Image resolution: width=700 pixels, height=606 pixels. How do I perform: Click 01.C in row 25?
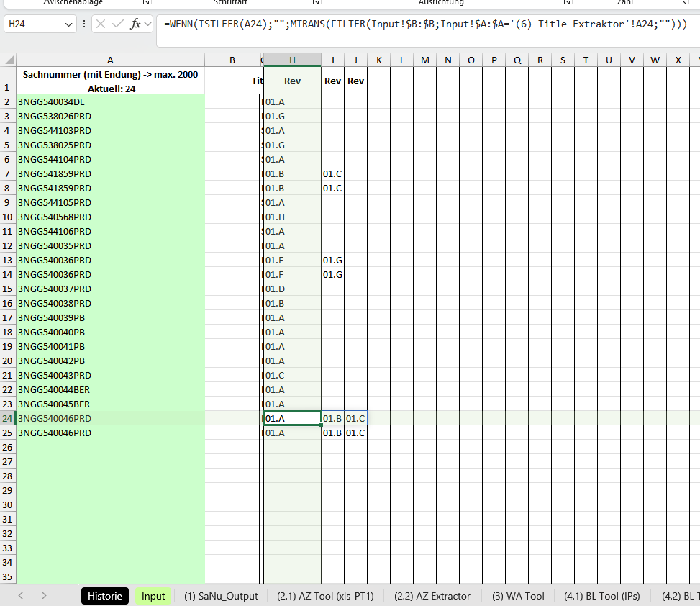356,433
